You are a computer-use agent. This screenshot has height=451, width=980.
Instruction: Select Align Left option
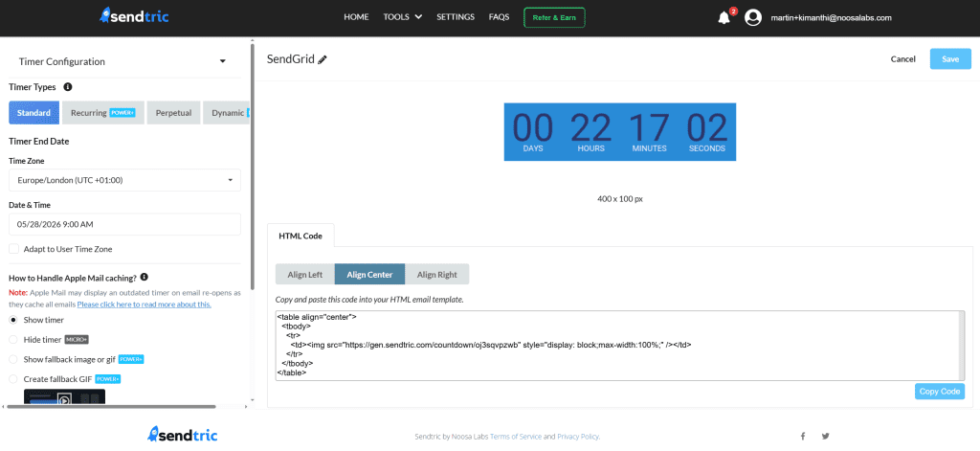pos(305,274)
